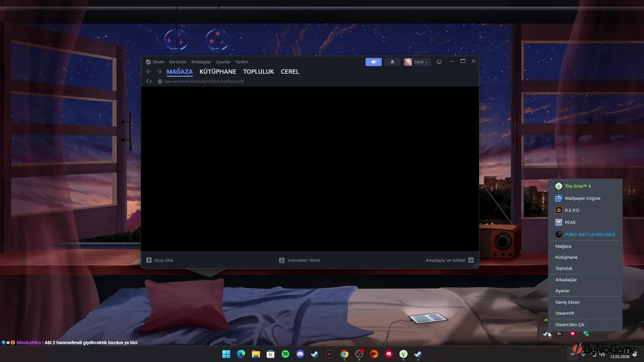Click the Steam logo in the title bar
Image resolution: width=644 pixels, height=362 pixels.
[148, 62]
